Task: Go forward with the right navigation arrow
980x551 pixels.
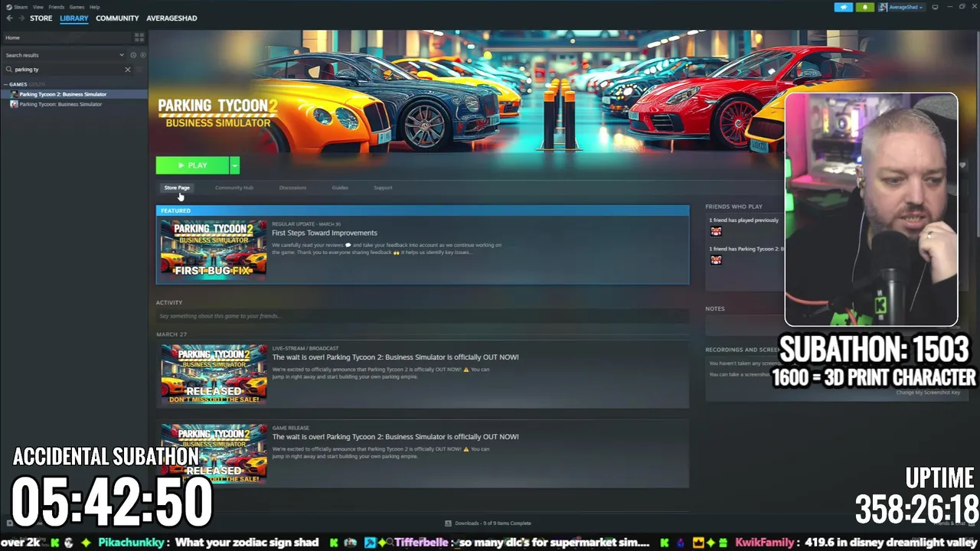Action: (21, 18)
